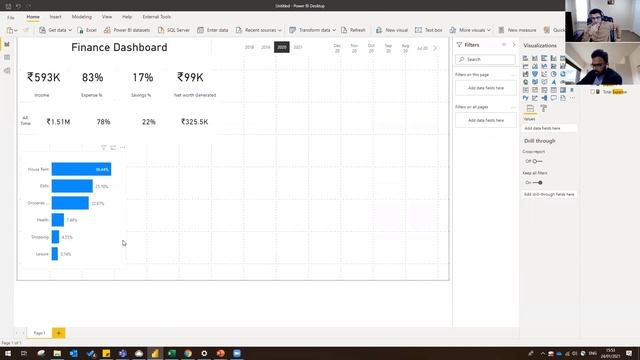Open bar chart More options ellipsis
The height and width of the screenshot is (360, 640).
click(x=122, y=147)
